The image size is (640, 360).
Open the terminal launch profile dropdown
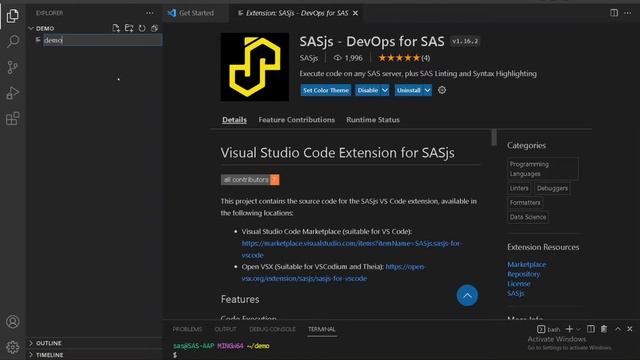tap(578, 329)
